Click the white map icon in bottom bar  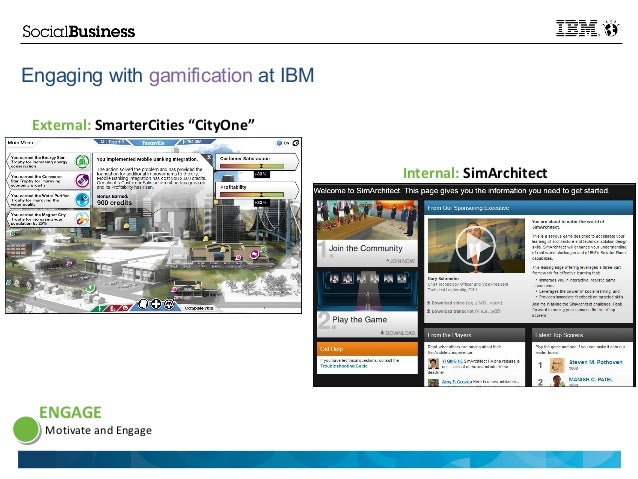143,304
